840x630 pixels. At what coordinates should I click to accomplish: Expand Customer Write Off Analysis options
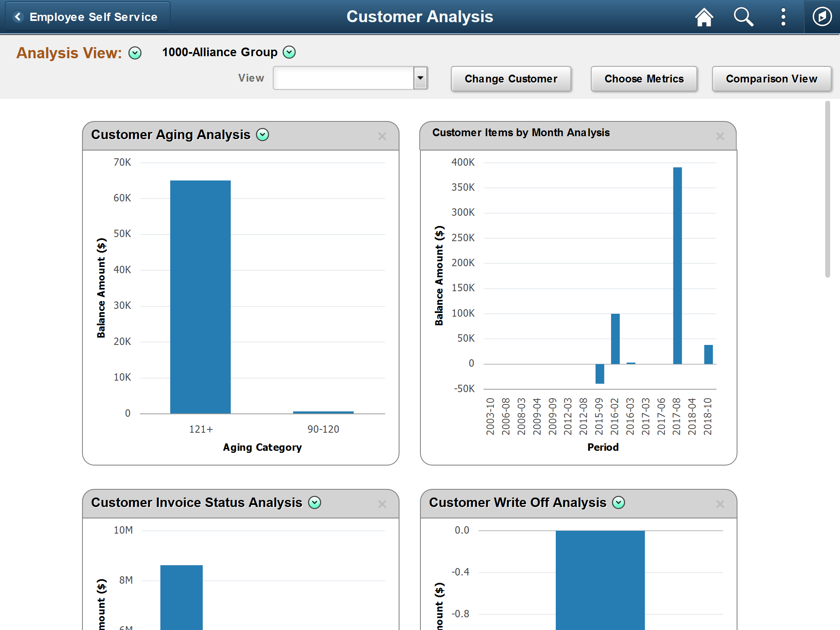619,502
